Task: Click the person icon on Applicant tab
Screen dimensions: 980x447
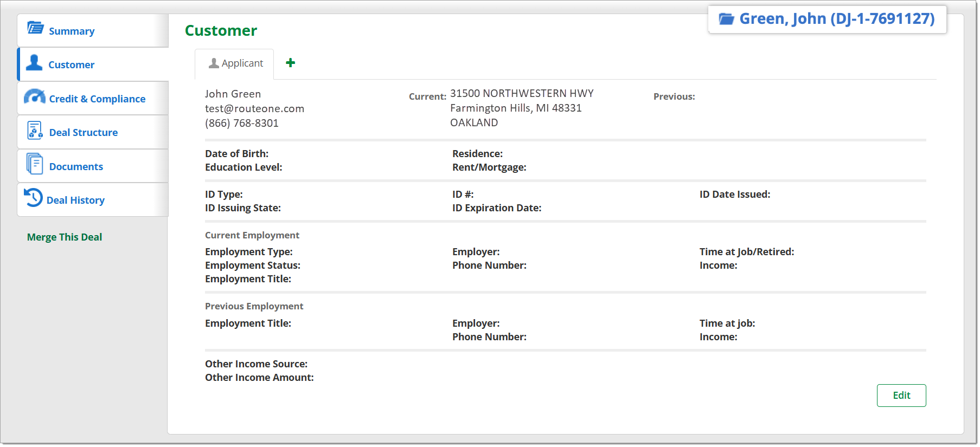Action: (214, 63)
